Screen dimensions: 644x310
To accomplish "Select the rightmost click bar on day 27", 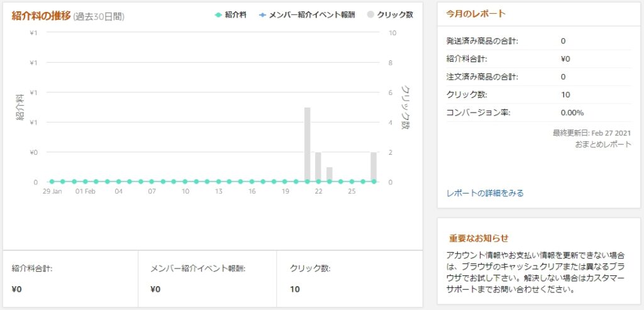I will (374, 167).
